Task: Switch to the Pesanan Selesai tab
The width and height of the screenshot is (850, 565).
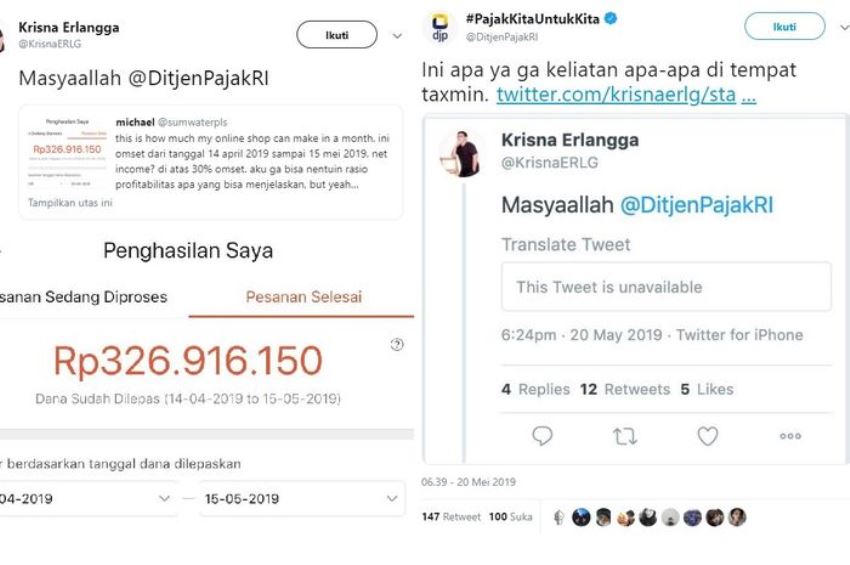Action: click(x=304, y=297)
